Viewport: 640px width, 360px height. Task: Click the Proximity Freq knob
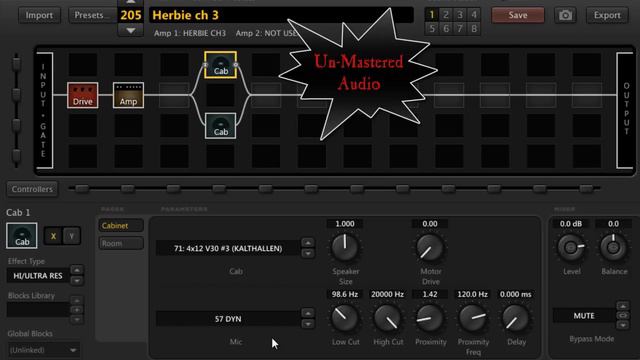(473, 318)
